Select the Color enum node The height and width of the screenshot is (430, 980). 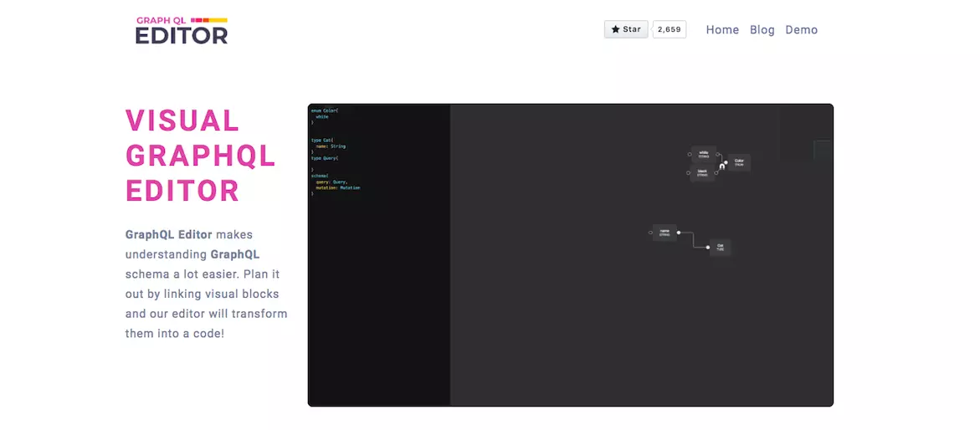coord(739,162)
